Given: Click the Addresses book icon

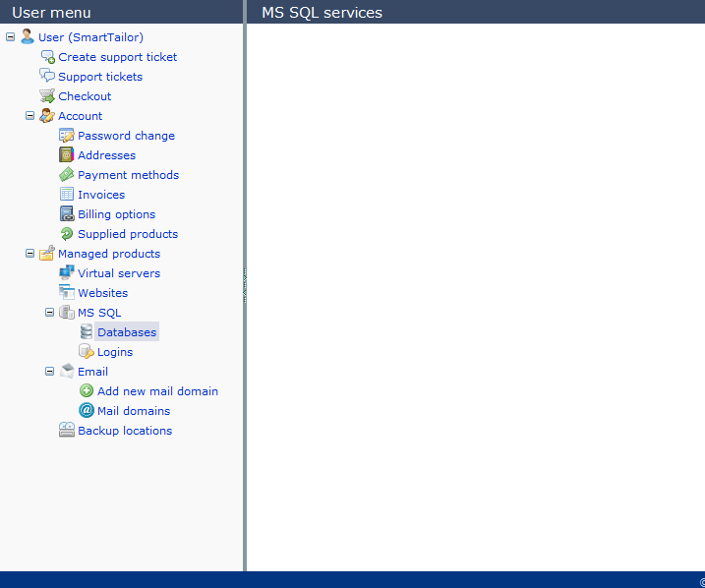Looking at the screenshot, I should [x=67, y=155].
